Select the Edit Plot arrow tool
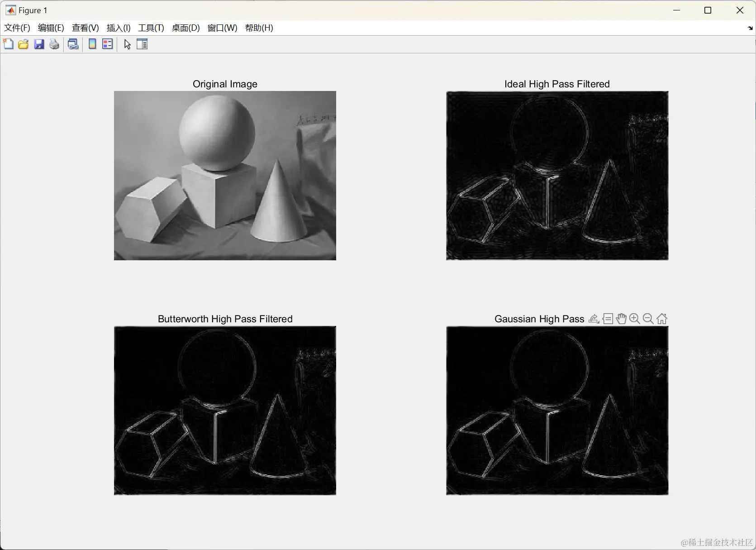This screenshot has width=756, height=550. pyautogui.click(x=127, y=44)
